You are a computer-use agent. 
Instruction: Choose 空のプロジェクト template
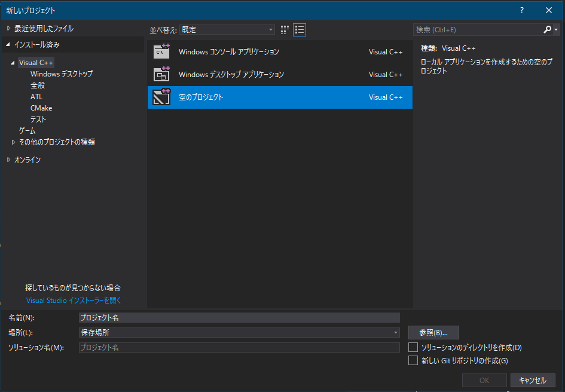[280, 97]
